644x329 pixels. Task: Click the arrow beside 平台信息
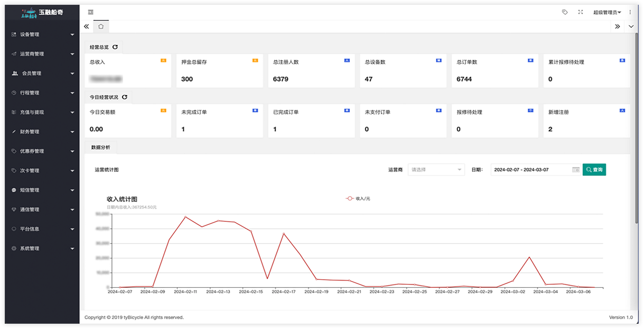(x=72, y=230)
